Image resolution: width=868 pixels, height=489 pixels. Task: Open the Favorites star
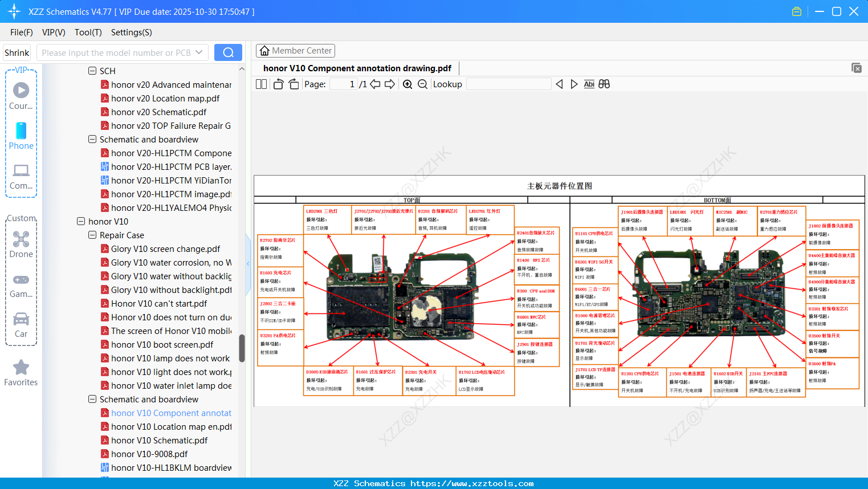click(x=21, y=373)
